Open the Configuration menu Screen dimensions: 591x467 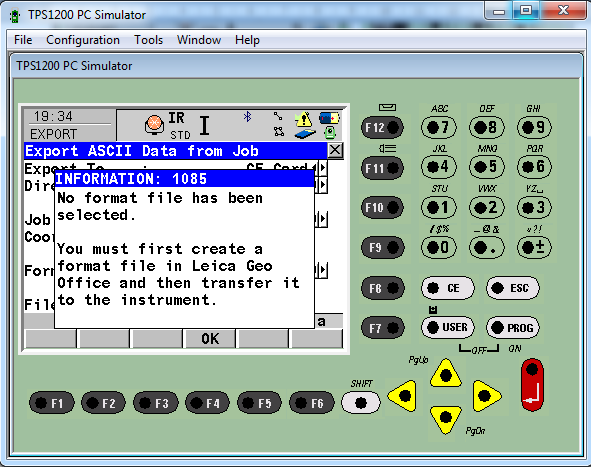[83, 40]
